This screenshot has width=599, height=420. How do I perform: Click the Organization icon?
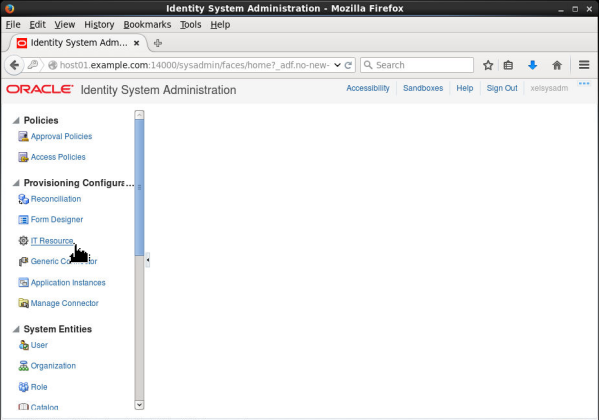click(23, 366)
